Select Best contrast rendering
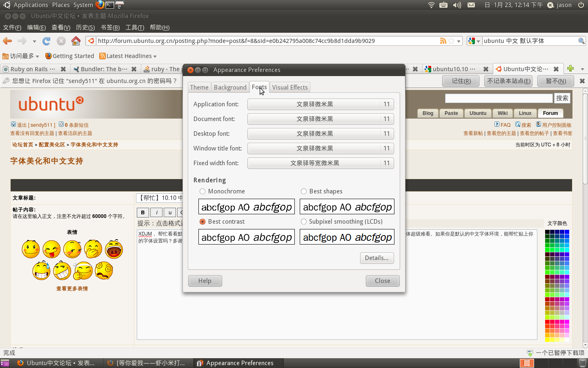 pyautogui.click(x=222, y=222)
